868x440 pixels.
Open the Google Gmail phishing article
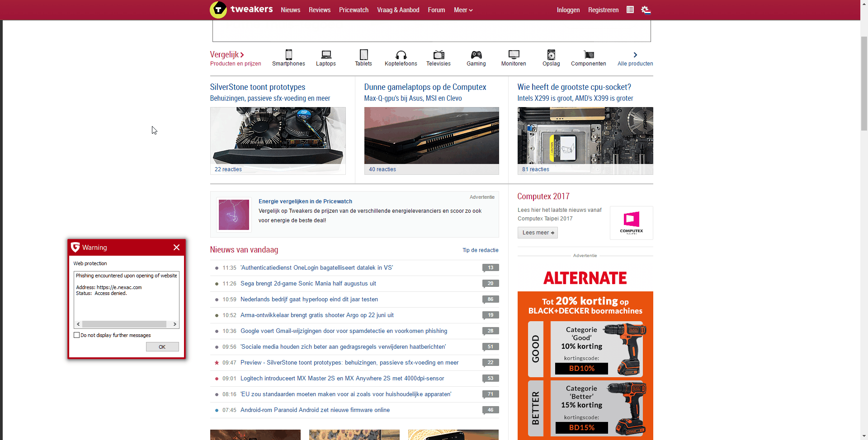(344, 331)
